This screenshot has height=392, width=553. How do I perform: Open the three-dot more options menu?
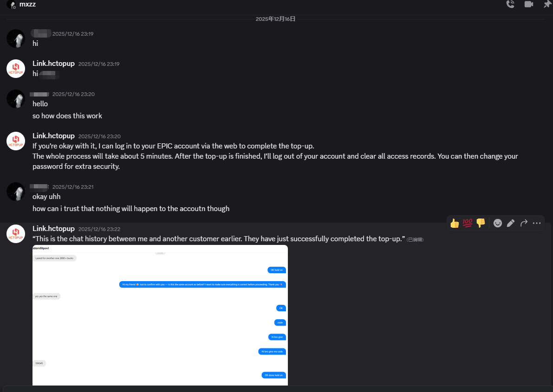coord(537,223)
